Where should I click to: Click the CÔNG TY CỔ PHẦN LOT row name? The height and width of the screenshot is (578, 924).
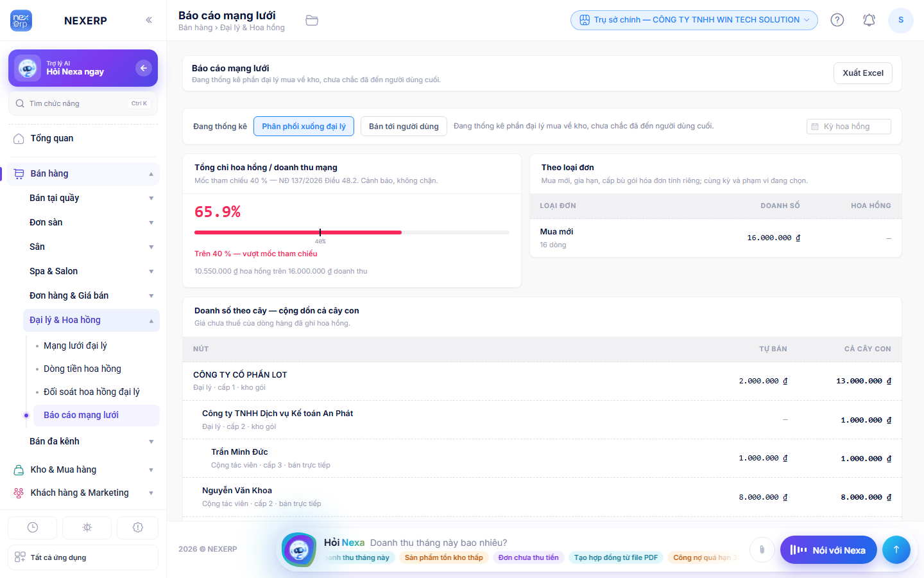[240, 374]
